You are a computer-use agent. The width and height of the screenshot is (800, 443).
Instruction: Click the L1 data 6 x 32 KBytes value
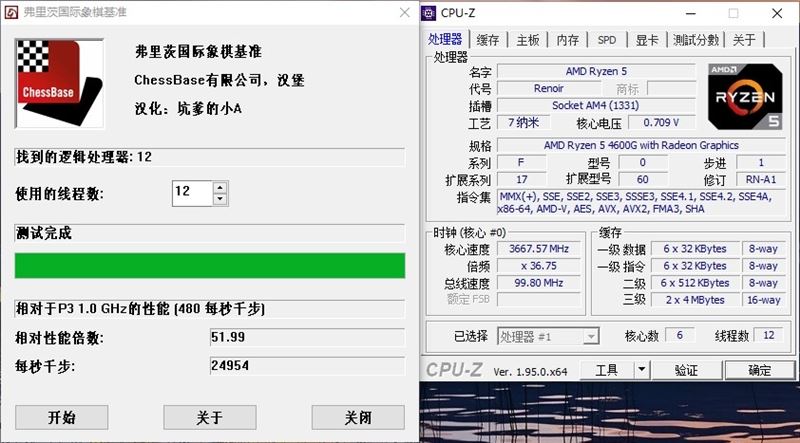695,249
